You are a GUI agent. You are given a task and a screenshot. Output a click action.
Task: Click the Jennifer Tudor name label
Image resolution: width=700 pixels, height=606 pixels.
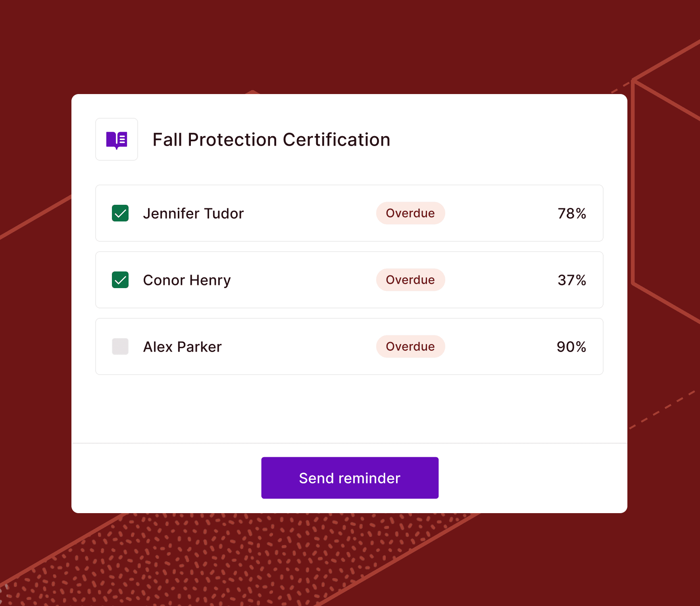point(193,214)
